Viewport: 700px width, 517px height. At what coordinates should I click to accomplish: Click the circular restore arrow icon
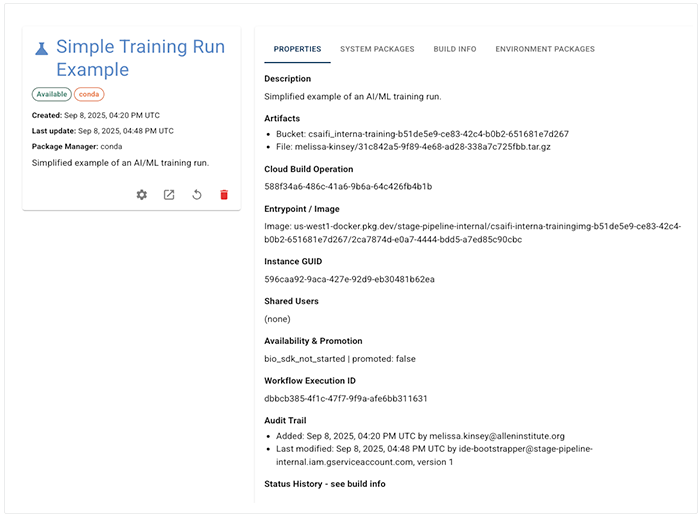(197, 194)
